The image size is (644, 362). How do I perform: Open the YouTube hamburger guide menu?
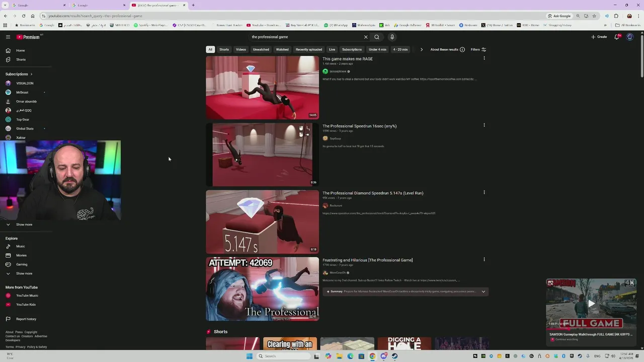coord(8,37)
